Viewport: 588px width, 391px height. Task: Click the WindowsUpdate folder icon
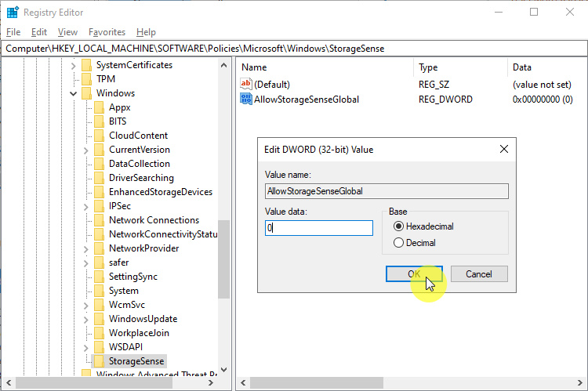99,319
